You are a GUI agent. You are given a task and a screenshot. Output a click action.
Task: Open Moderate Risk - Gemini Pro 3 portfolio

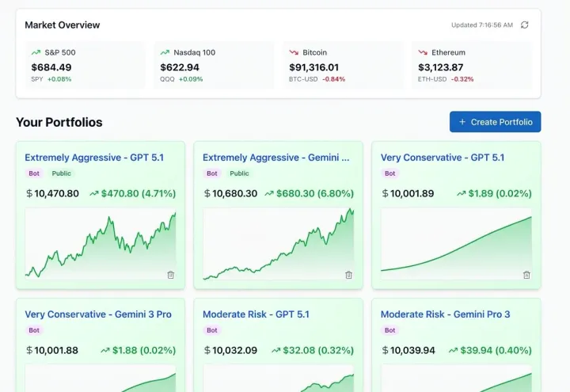(445, 314)
